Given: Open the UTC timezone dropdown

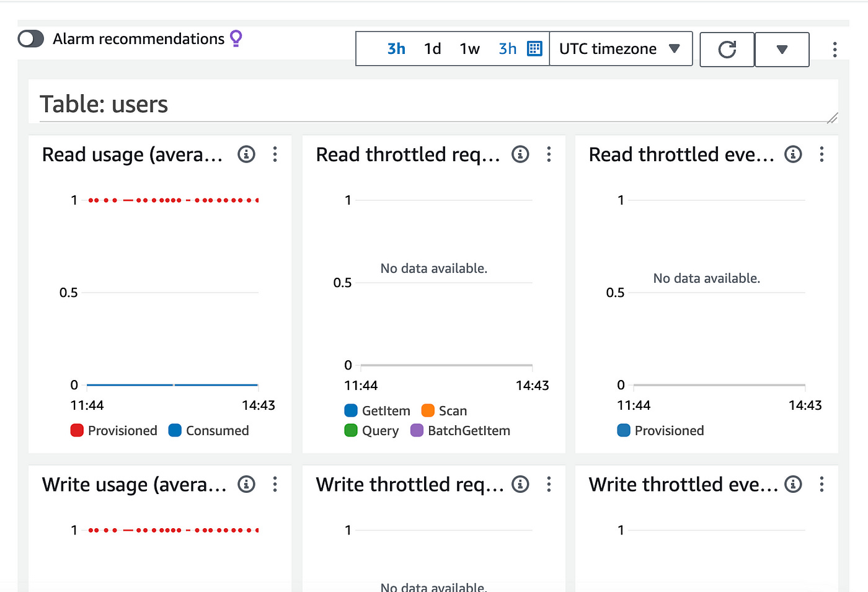Looking at the screenshot, I should coord(621,48).
